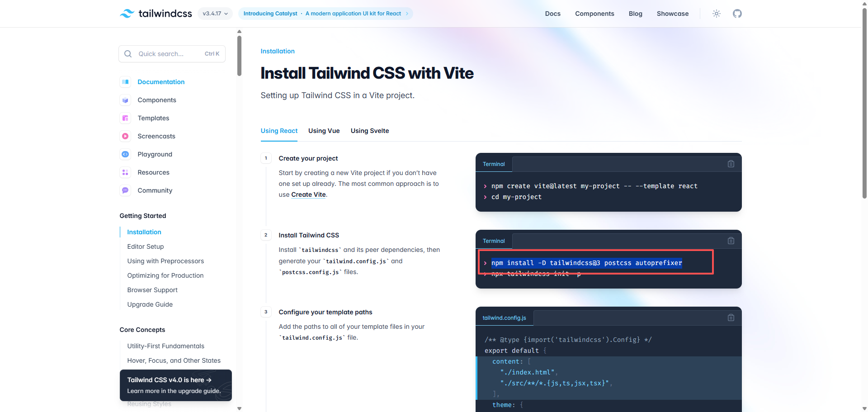
Task: Click the Core Concepts section heading
Action: coord(142,330)
